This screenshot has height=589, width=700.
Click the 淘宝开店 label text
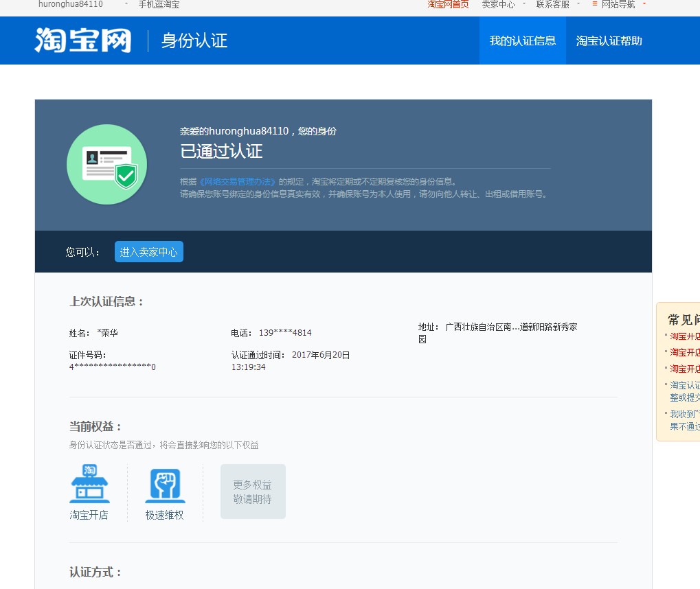89,515
